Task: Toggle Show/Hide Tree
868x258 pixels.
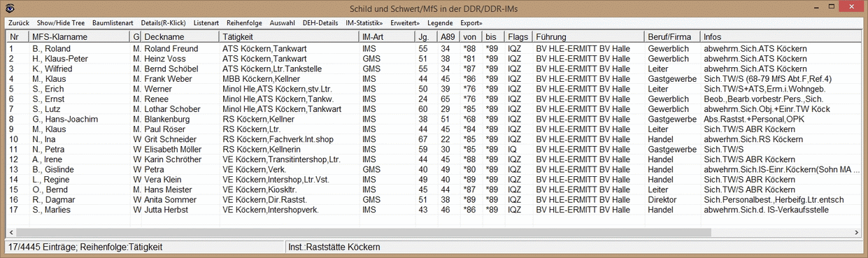Action: 61,23
